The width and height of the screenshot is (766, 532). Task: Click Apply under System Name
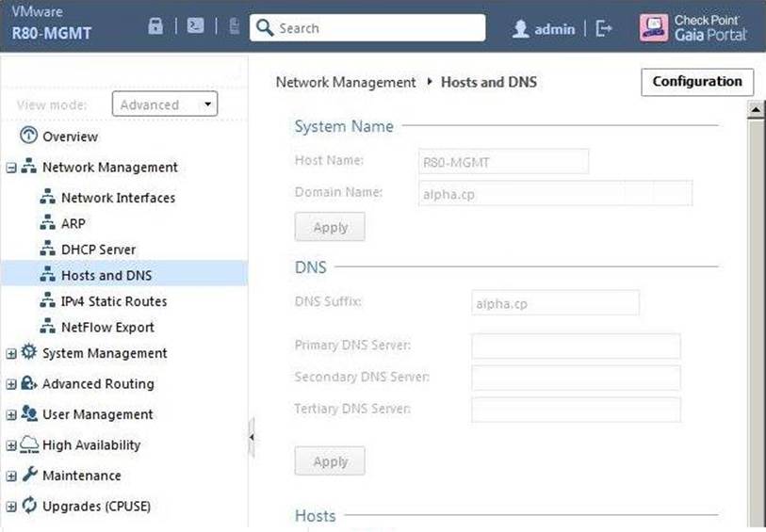(x=330, y=227)
